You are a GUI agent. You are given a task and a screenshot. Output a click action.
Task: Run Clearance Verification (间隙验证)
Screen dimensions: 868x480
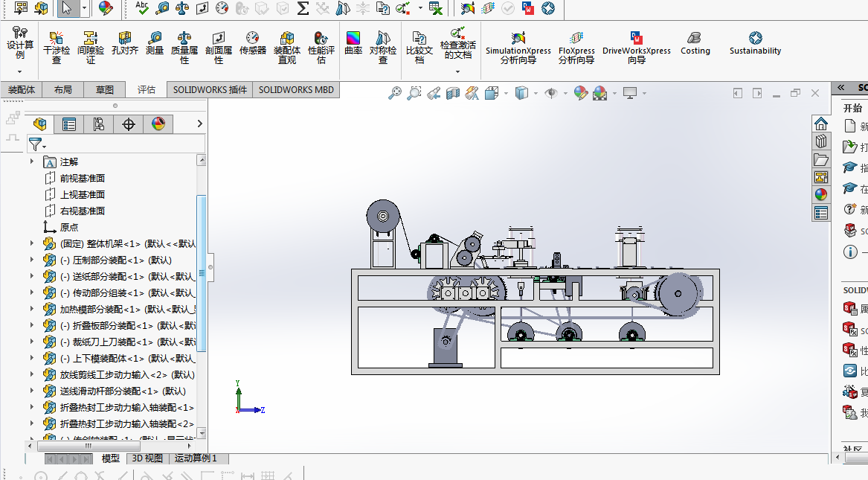point(90,48)
